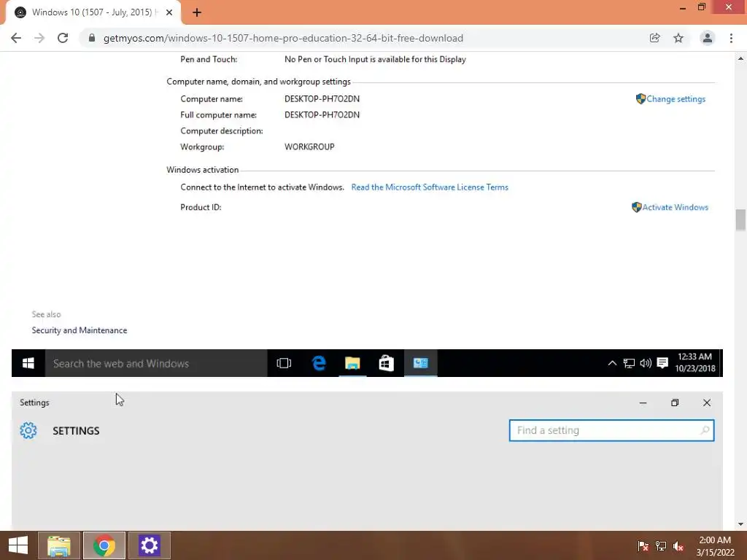Share this page using the share icon

point(655,38)
